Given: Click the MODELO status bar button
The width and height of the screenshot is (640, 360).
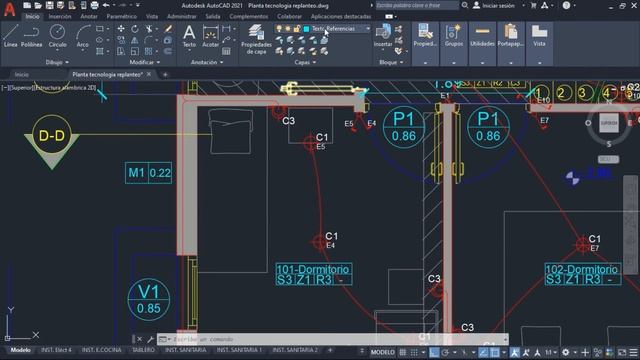Looking at the screenshot, I should click(x=382, y=352).
